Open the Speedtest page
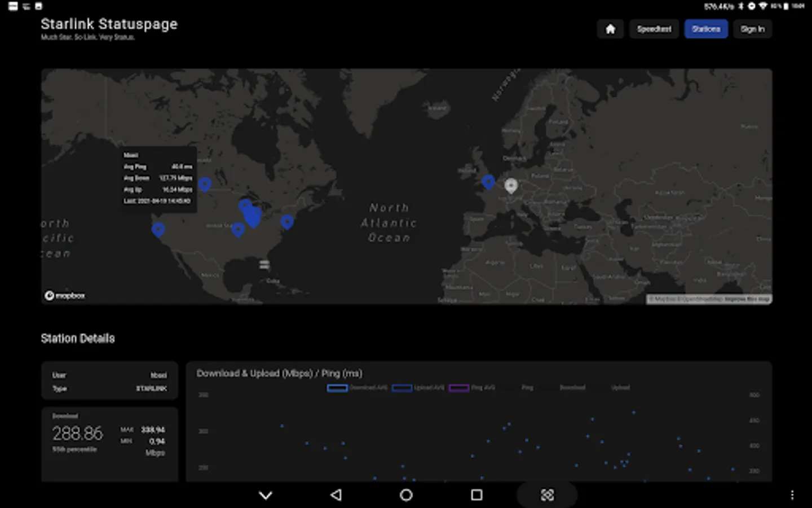 point(654,29)
